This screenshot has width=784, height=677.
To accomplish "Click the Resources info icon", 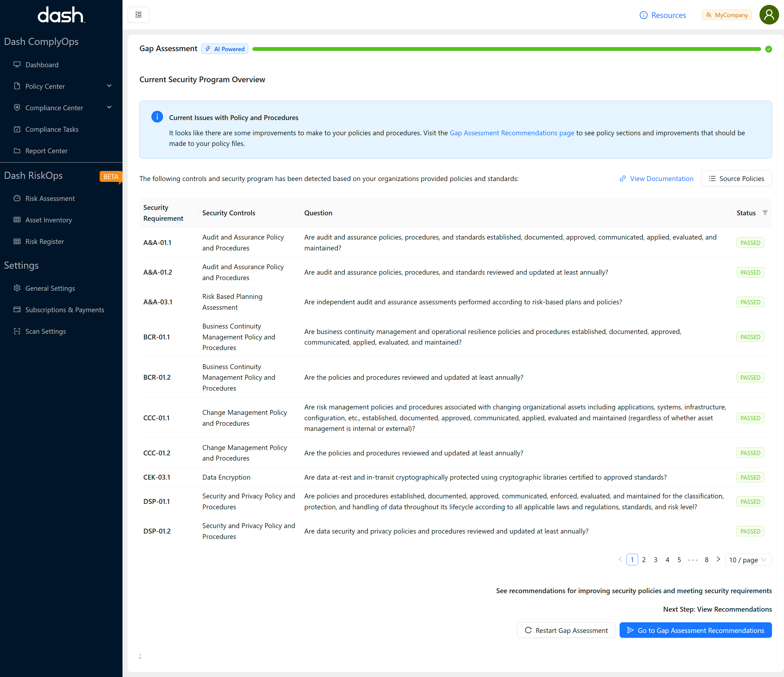I will point(643,15).
